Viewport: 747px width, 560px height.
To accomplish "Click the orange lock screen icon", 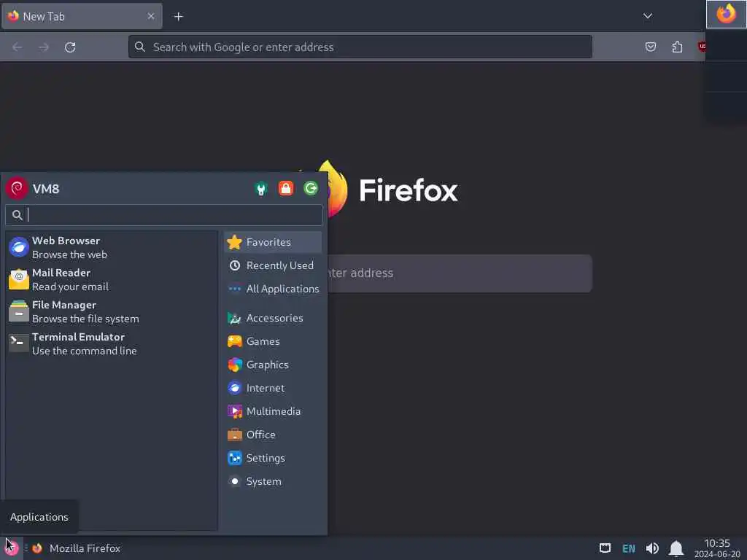I will pyautogui.click(x=286, y=189).
